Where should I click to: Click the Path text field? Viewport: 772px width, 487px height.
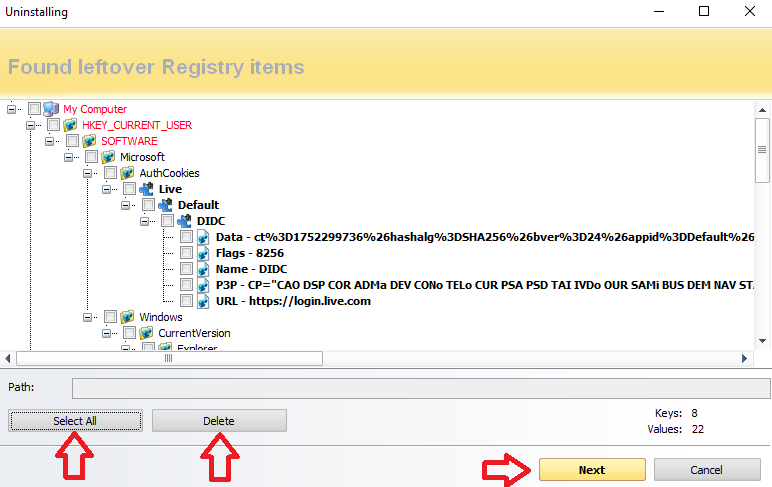421,388
